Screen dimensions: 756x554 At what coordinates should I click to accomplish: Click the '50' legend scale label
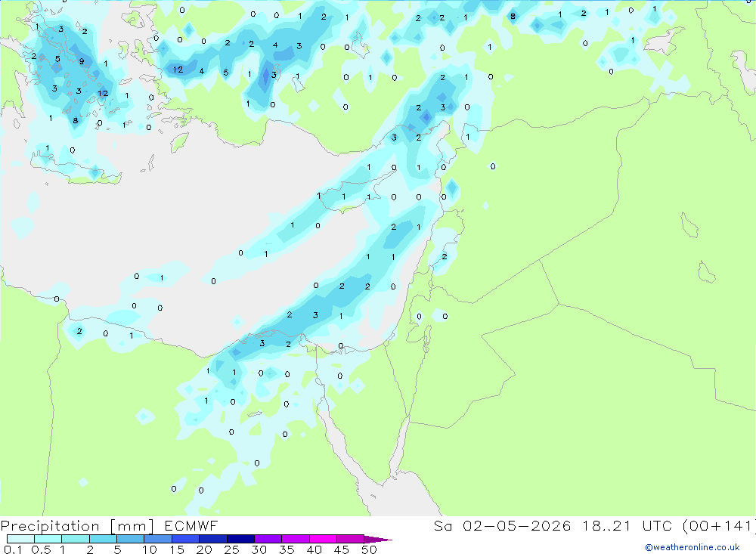click(x=369, y=549)
